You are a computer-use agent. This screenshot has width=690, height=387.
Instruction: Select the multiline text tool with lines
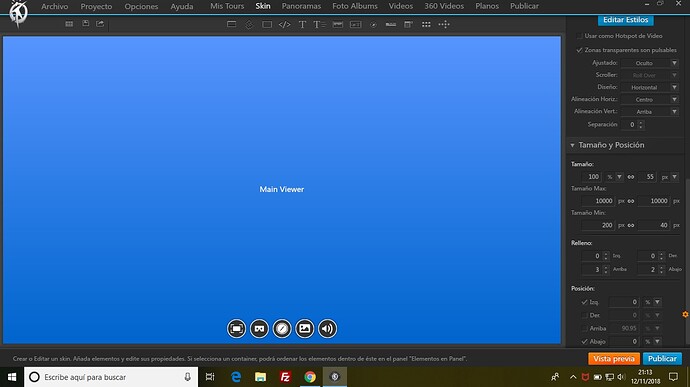(319, 25)
